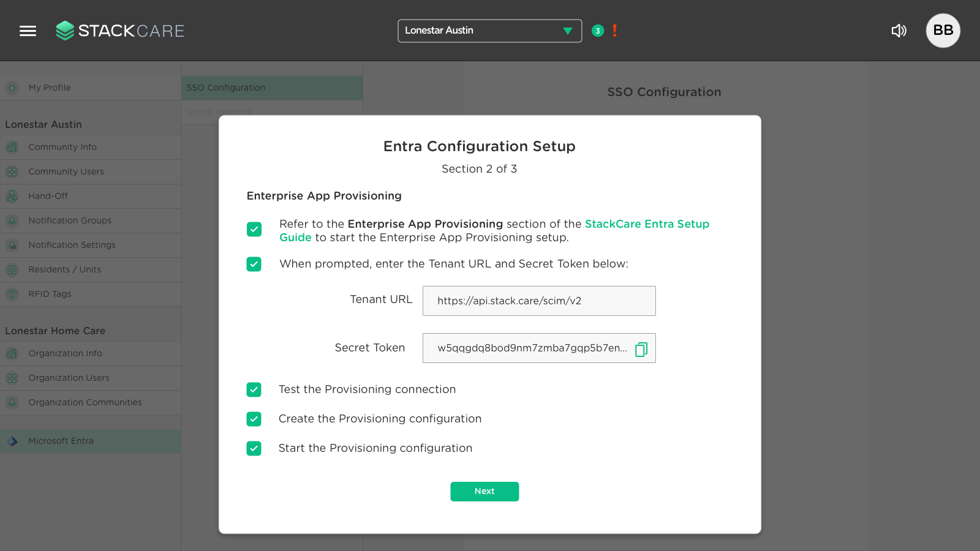Viewport: 980px width, 551px height.
Task: Click the Microsoft Entra logo icon
Action: pos(12,441)
